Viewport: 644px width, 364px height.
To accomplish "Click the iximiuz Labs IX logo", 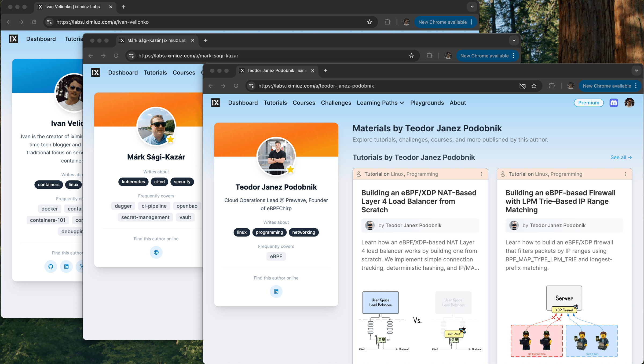I will click(x=215, y=102).
